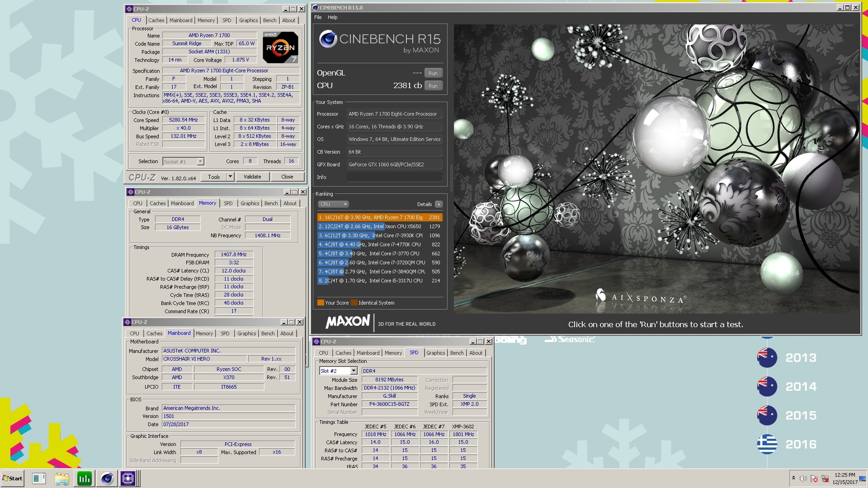
Task: Click the Tools button in CPU-Z
Action: [x=214, y=177]
